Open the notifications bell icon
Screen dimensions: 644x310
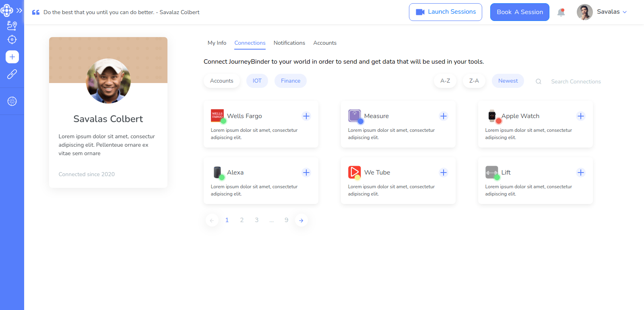click(x=561, y=12)
